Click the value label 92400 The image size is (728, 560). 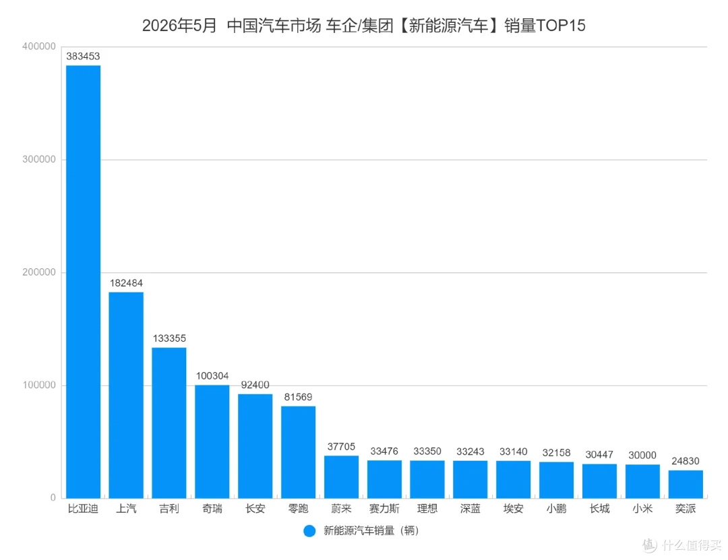click(x=255, y=385)
